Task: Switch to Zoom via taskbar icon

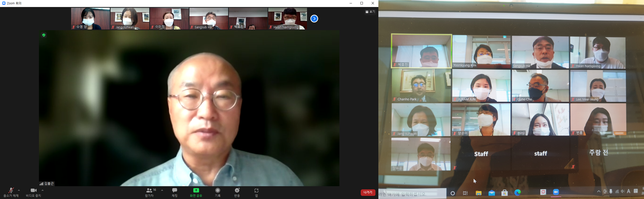Action: point(556,192)
